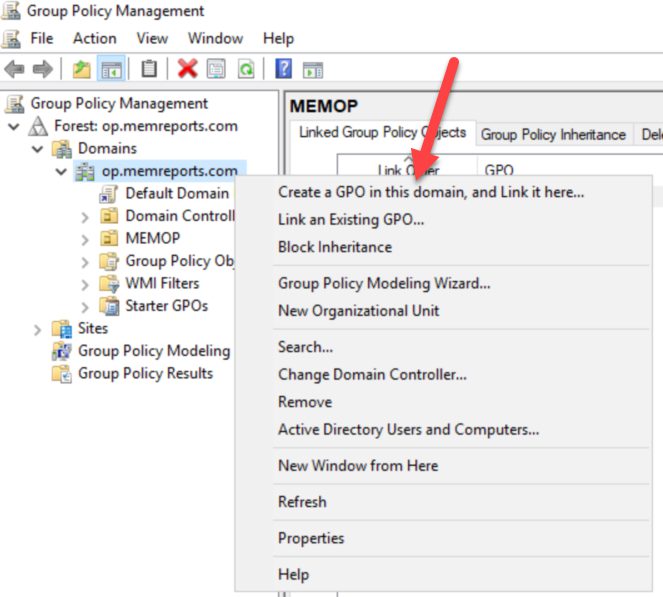Image resolution: width=663 pixels, height=597 pixels.
Task: Open Active Directory Users and Computers...
Action: 443,430
